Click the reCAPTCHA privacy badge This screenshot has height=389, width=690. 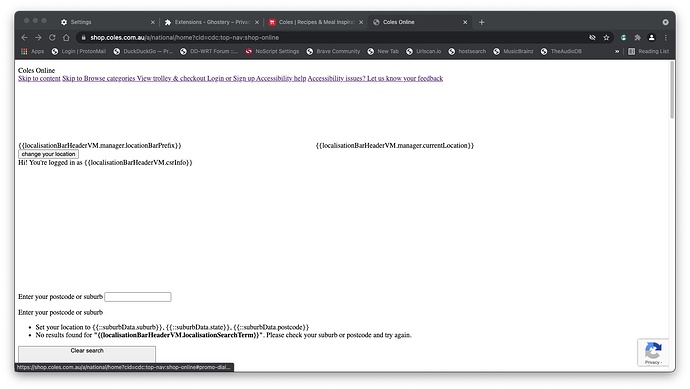[x=653, y=352]
